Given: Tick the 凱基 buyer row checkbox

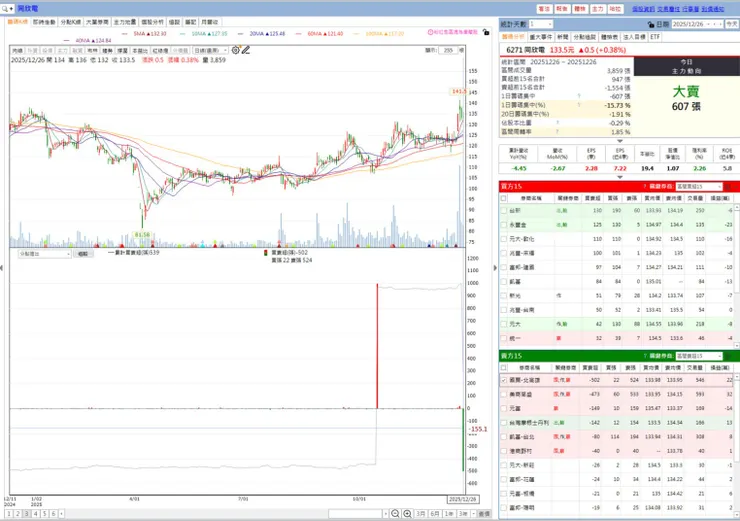Looking at the screenshot, I should pyautogui.click(x=504, y=281).
